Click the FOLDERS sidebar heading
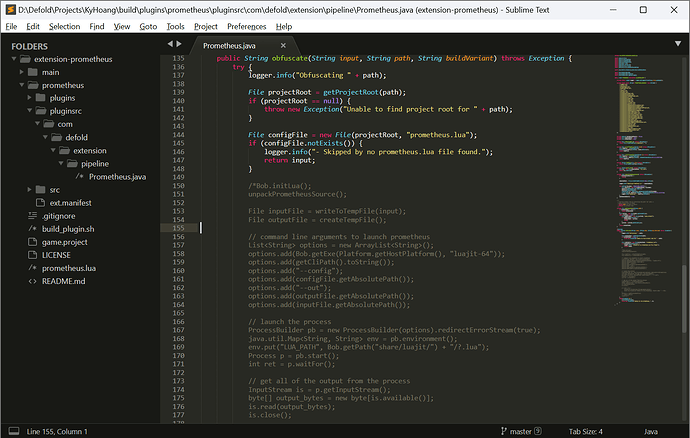 pyautogui.click(x=29, y=46)
